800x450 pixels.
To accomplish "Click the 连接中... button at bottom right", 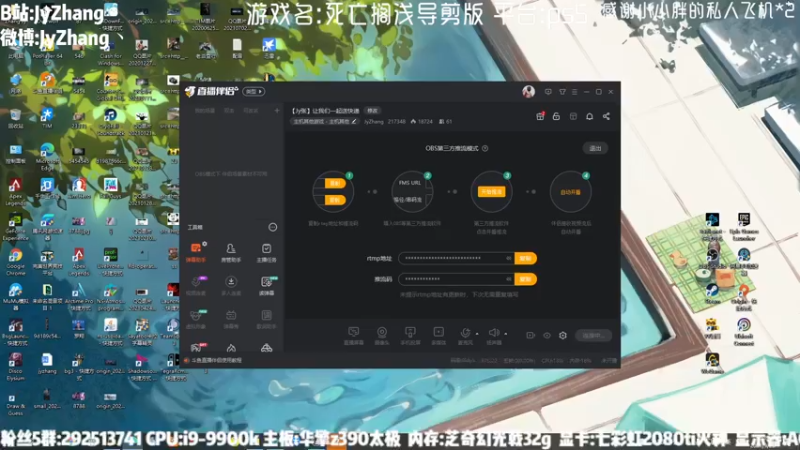I will [x=593, y=335].
